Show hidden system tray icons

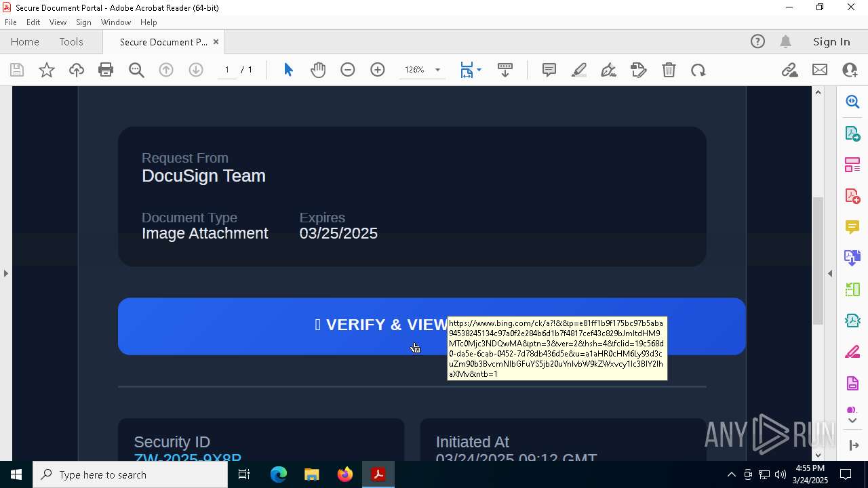(731, 474)
